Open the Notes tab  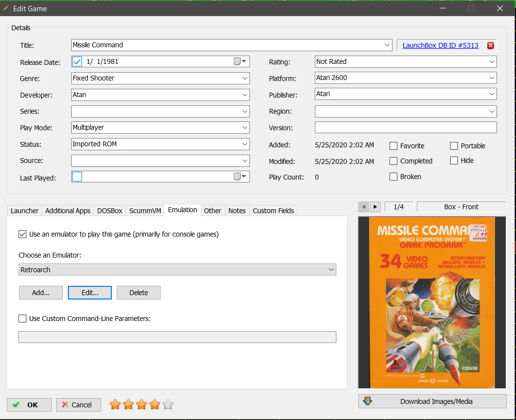237,211
